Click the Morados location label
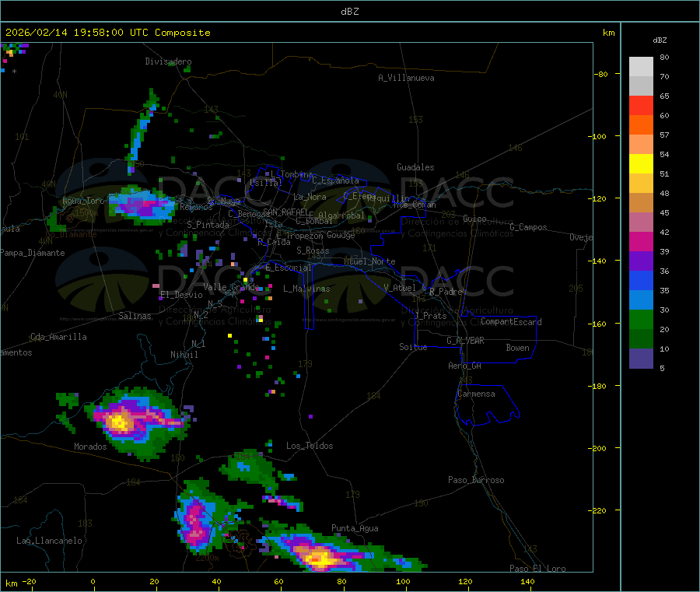Image resolution: width=700 pixels, height=592 pixels. click(90, 447)
